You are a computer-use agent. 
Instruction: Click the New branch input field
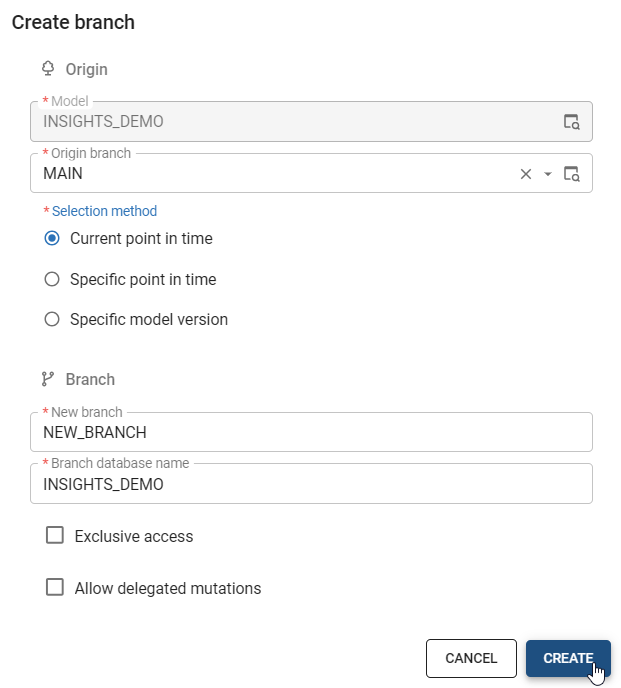(x=311, y=432)
